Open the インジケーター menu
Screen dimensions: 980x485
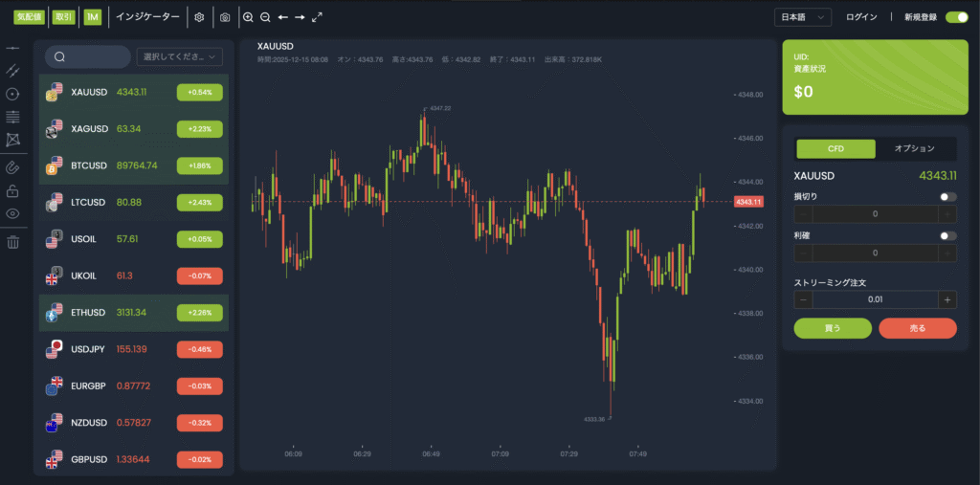[147, 17]
